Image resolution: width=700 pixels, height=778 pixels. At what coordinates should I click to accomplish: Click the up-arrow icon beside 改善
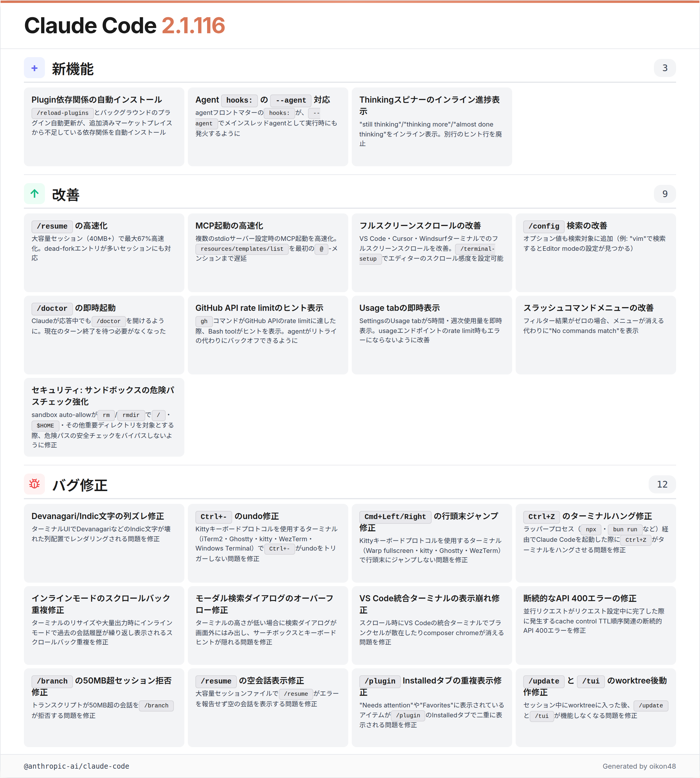pos(35,194)
